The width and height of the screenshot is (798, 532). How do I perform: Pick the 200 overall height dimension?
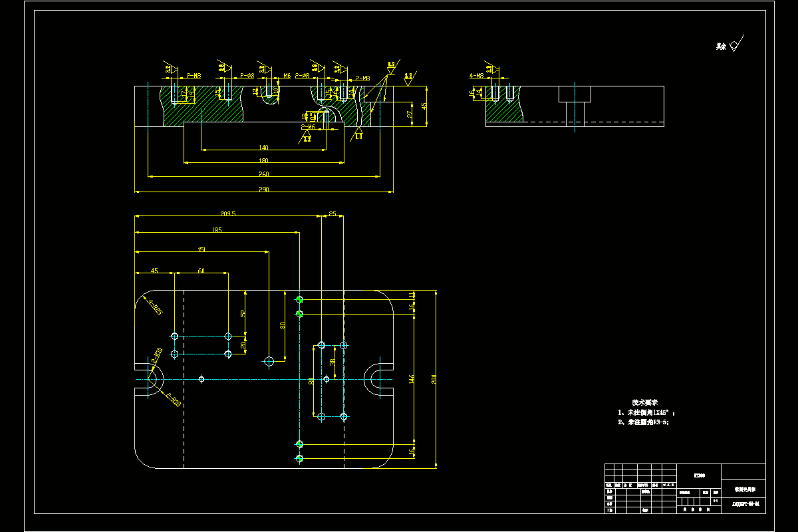click(x=434, y=379)
